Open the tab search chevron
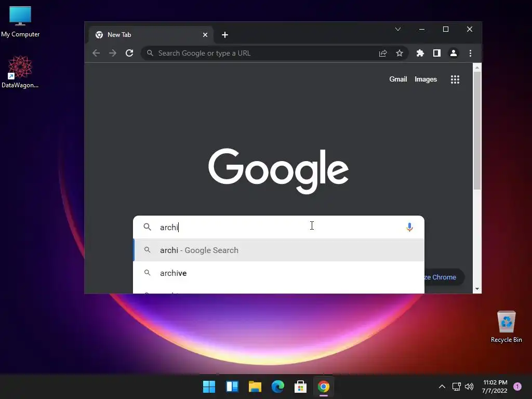The width and height of the screenshot is (532, 399). pos(398,29)
